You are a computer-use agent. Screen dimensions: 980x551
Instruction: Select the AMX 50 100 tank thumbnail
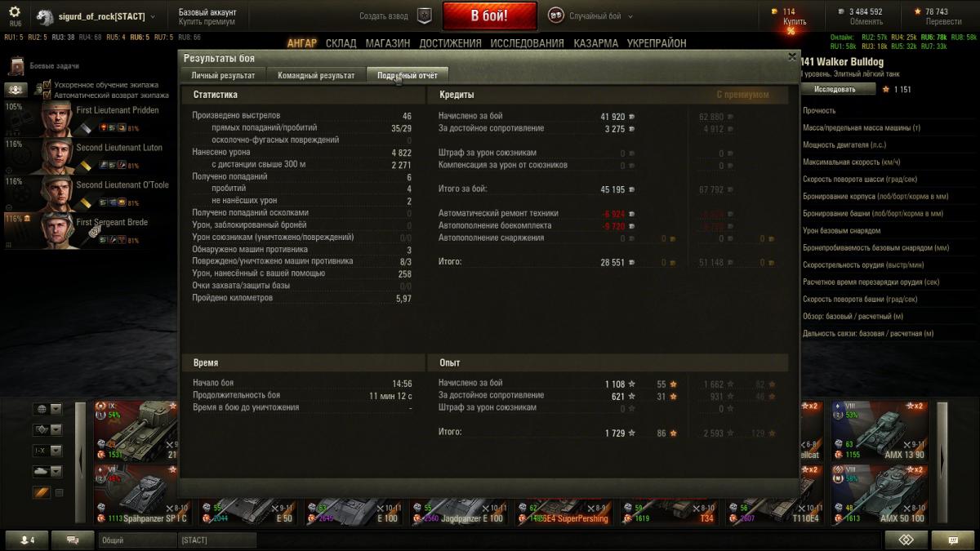coord(880,493)
